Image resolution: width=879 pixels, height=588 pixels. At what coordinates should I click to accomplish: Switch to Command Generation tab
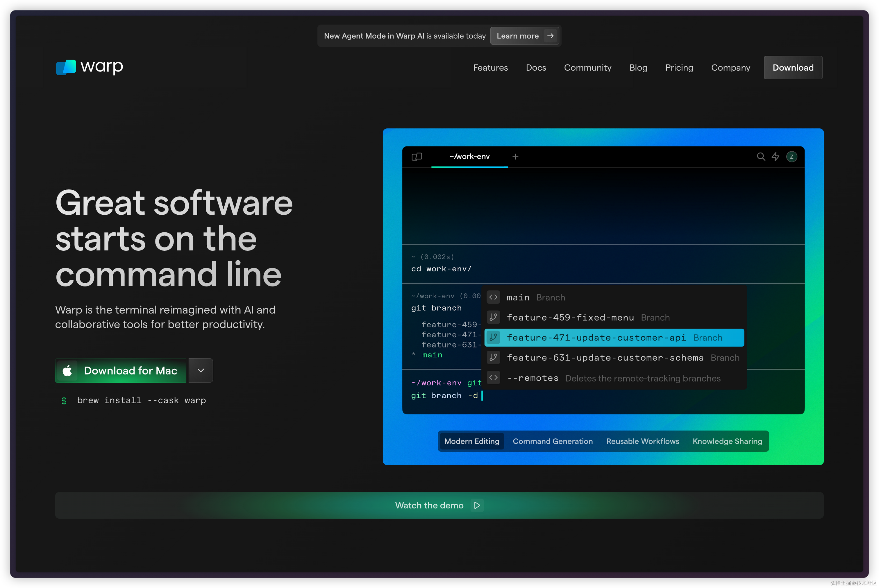(552, 441)
